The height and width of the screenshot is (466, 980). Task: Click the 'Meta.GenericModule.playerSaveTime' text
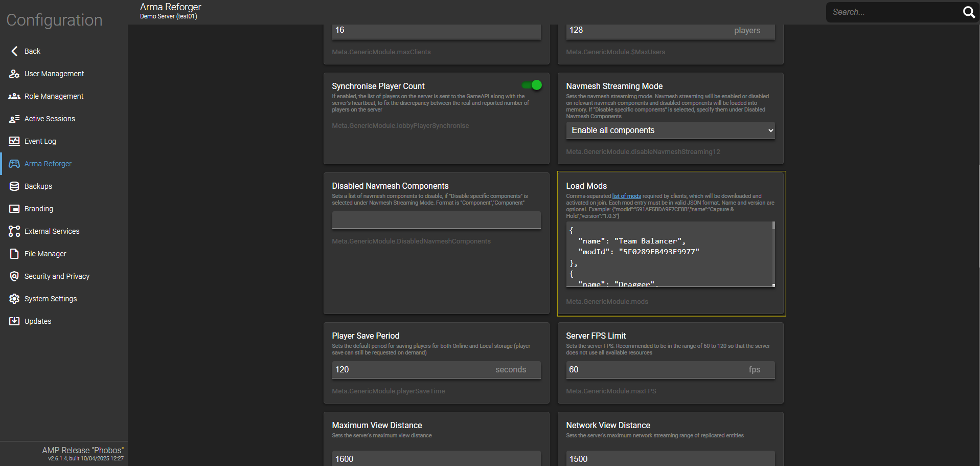click(388, 391)
